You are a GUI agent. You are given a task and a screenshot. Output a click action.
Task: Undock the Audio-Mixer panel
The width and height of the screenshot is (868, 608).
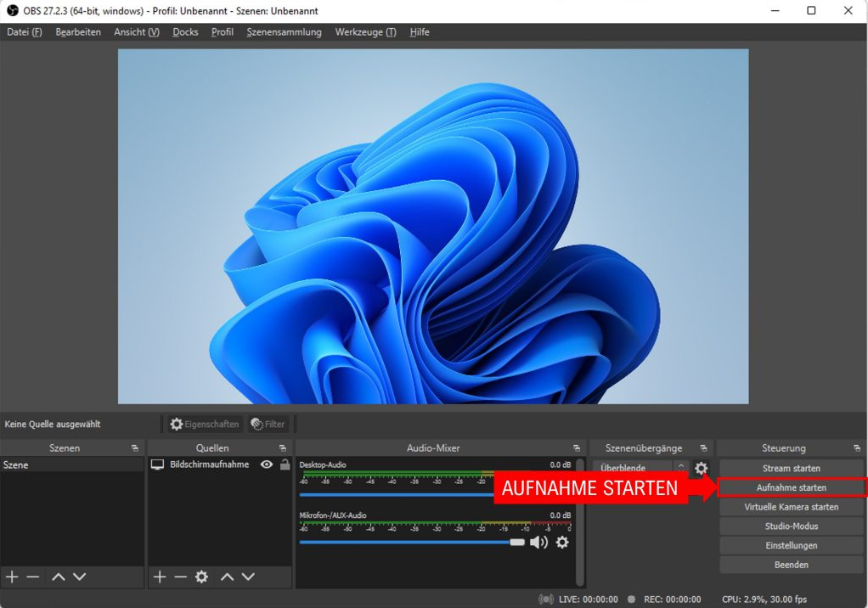pyautogui.click(x=577, y=448)
